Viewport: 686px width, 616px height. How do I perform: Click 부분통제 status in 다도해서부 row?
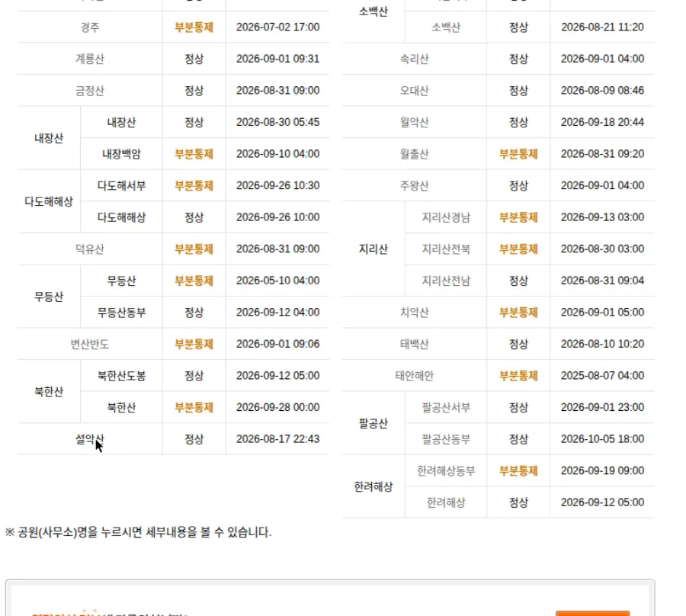point(194,185)
